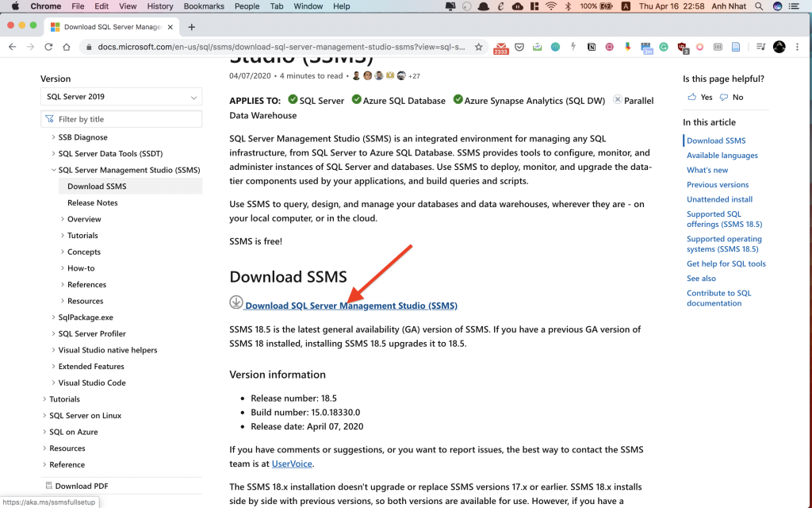Open the gray lightning bolt extension
The height and width of the screenshot is (508, 812).
(573, 47)
